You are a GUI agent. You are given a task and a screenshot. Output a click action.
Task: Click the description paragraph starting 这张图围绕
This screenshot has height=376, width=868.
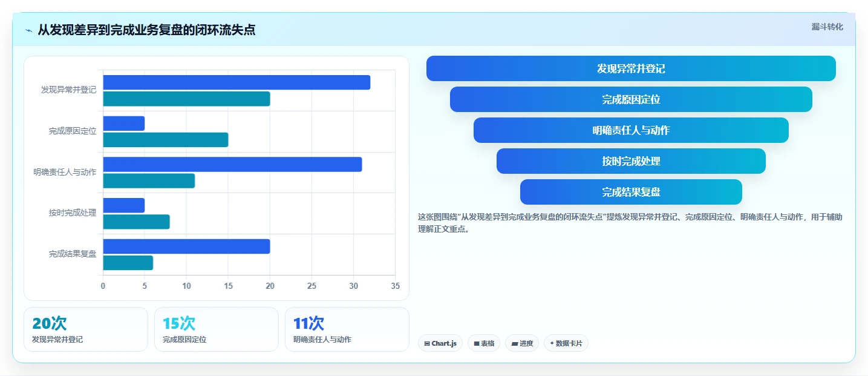[630, 223]
